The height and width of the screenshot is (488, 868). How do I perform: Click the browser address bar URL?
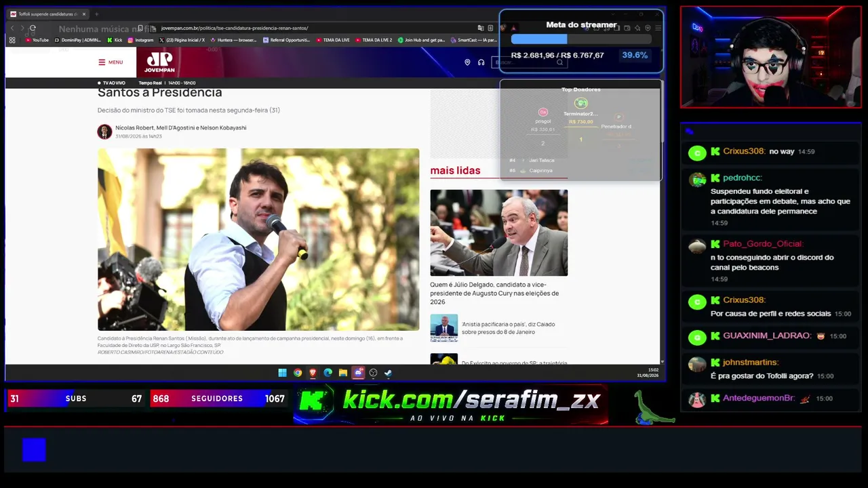tap(235, 28)
